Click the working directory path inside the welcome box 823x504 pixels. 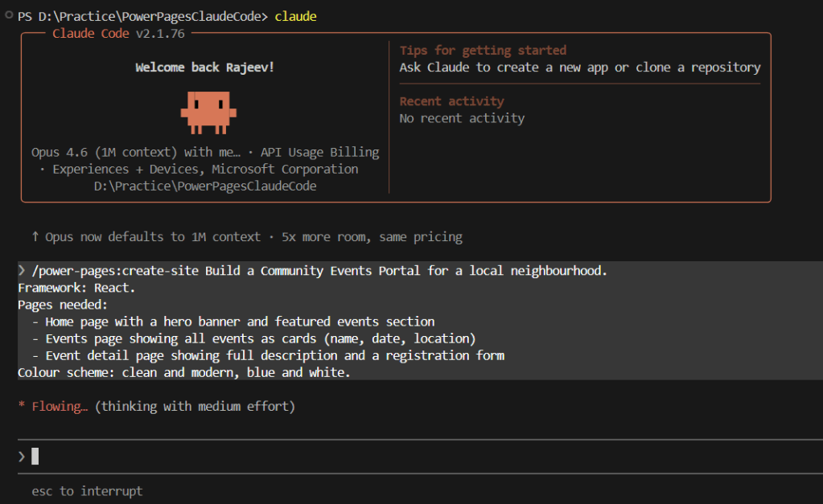[204, 186]
